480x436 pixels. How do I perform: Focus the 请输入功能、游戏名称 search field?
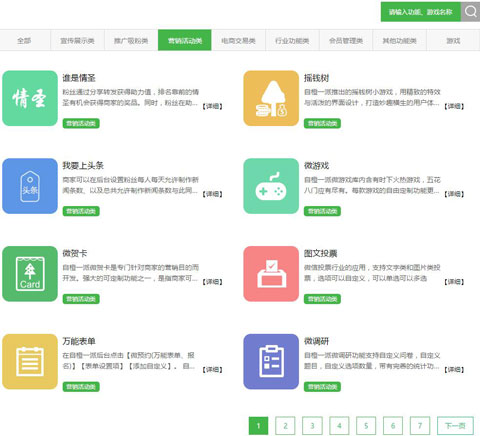421,12
